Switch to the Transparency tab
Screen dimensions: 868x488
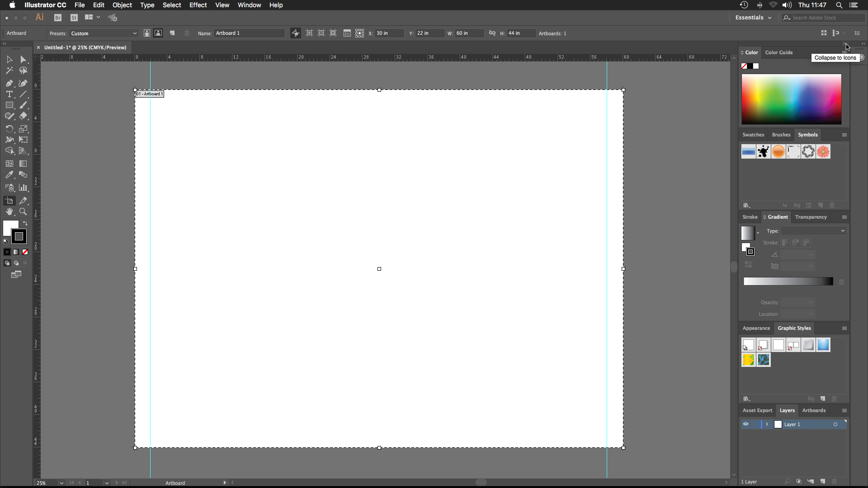pos(811,217)
